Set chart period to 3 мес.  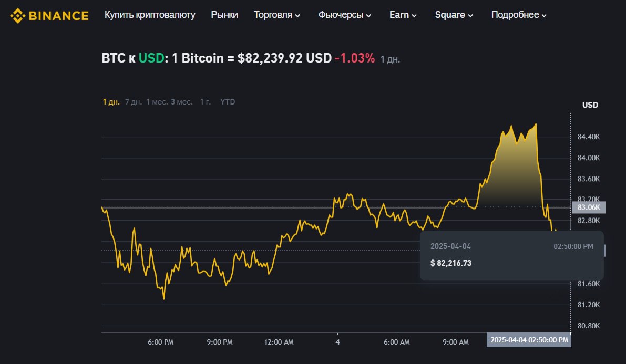click(x=181, y=102)
